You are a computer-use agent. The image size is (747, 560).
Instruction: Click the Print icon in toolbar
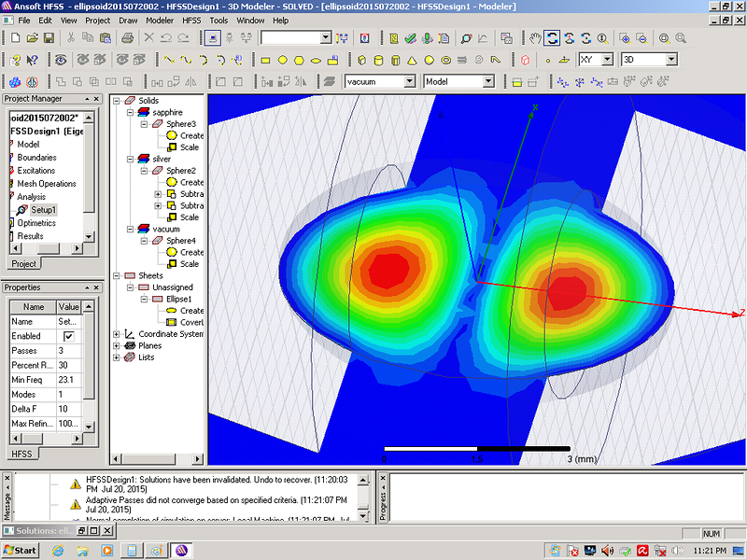pyautogui.click(x=128, y=38)
